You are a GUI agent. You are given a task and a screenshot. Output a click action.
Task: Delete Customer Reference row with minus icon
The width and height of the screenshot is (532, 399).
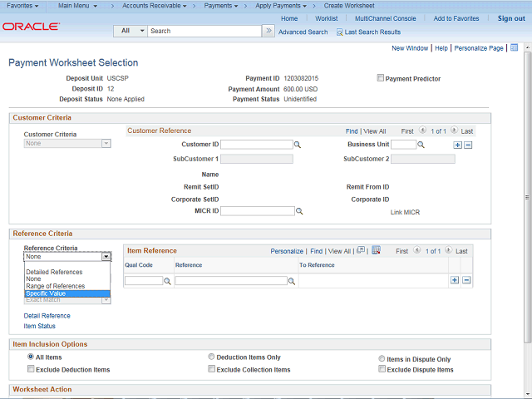[467, 145]
